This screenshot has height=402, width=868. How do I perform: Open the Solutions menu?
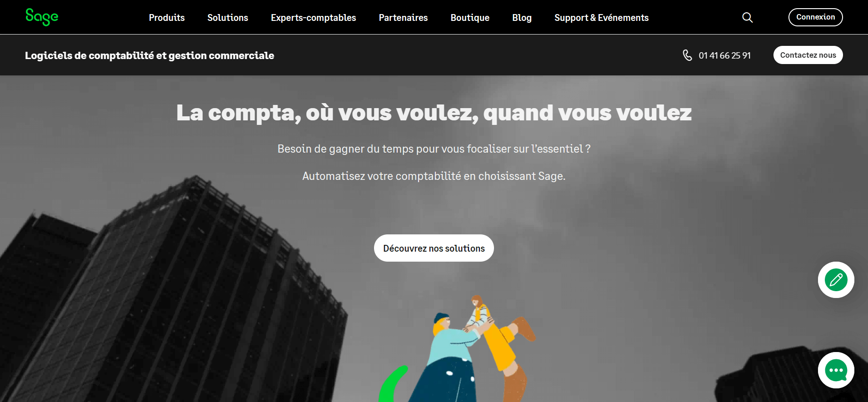(228, 18)
